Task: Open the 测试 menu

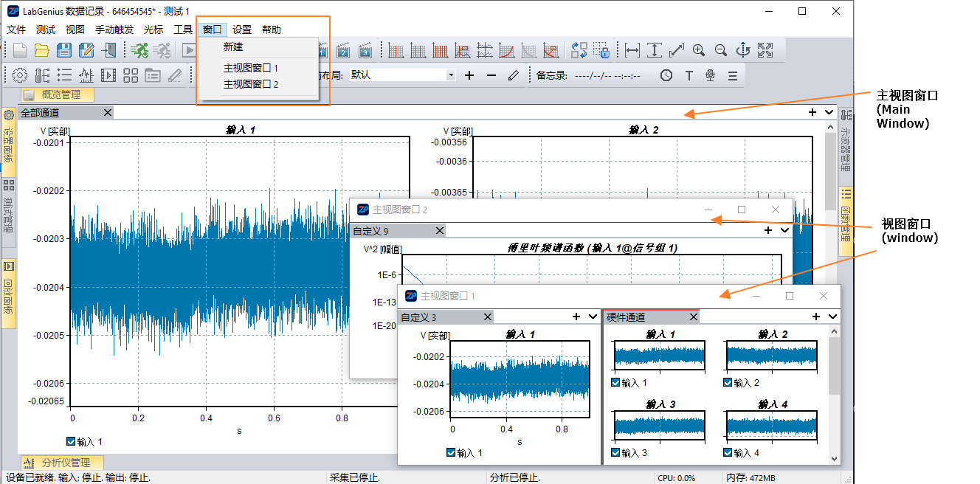Action: tap(46, 30)
